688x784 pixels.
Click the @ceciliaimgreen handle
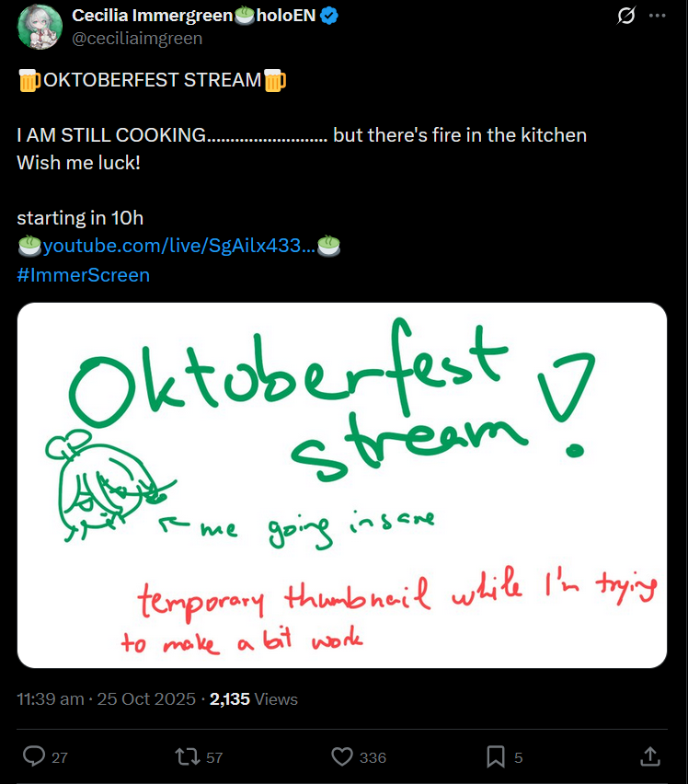tap(137, 39)
